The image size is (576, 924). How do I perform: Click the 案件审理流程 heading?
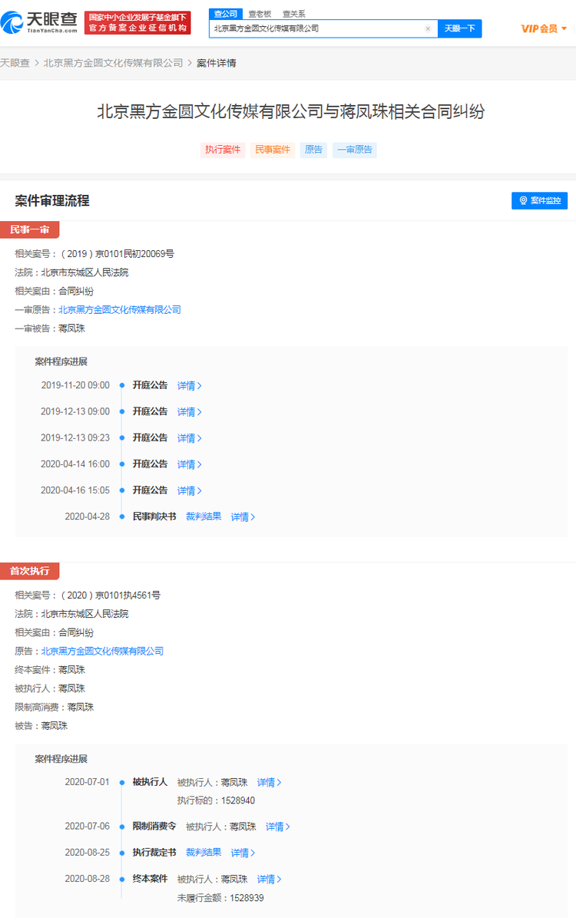[52, 200]
